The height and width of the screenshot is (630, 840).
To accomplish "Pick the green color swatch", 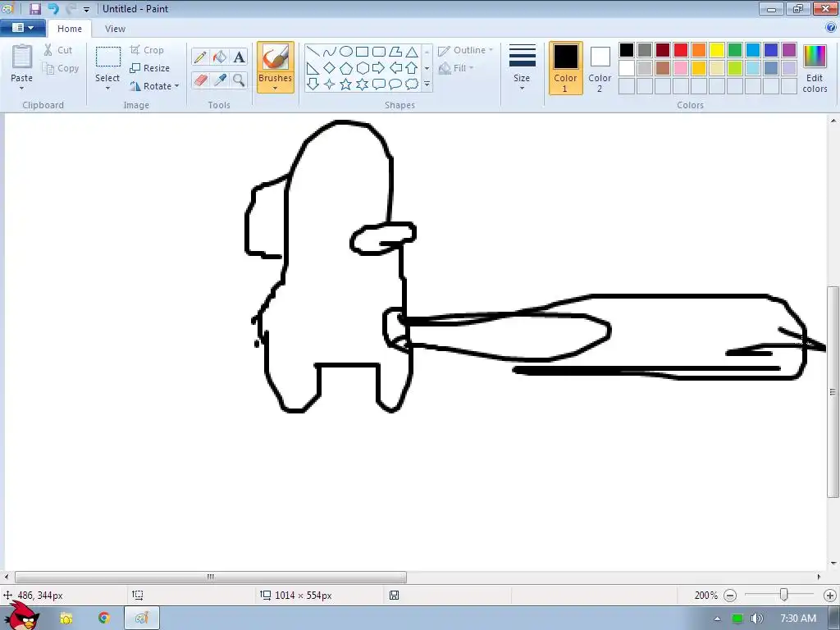I will coord(735,50).
